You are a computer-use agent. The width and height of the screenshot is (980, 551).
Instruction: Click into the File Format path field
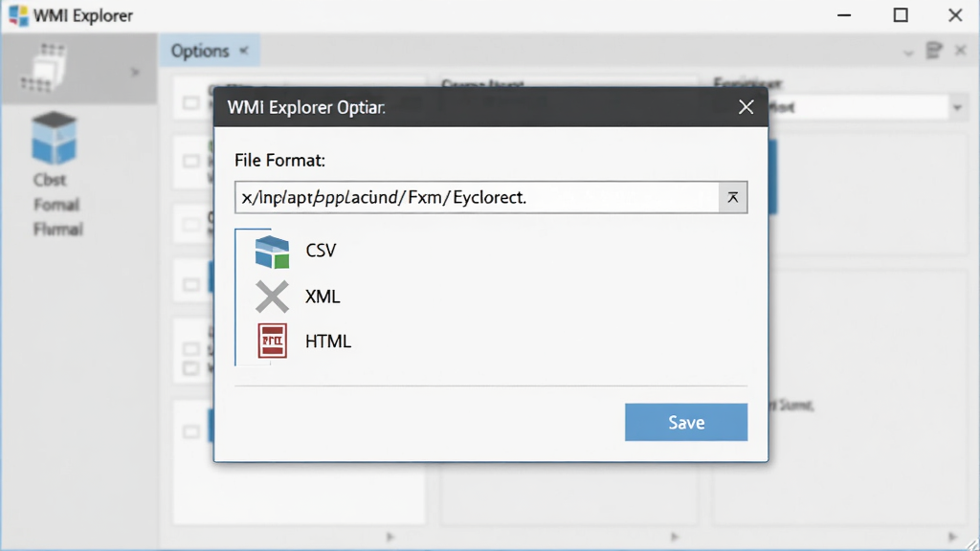coord(477,197)
